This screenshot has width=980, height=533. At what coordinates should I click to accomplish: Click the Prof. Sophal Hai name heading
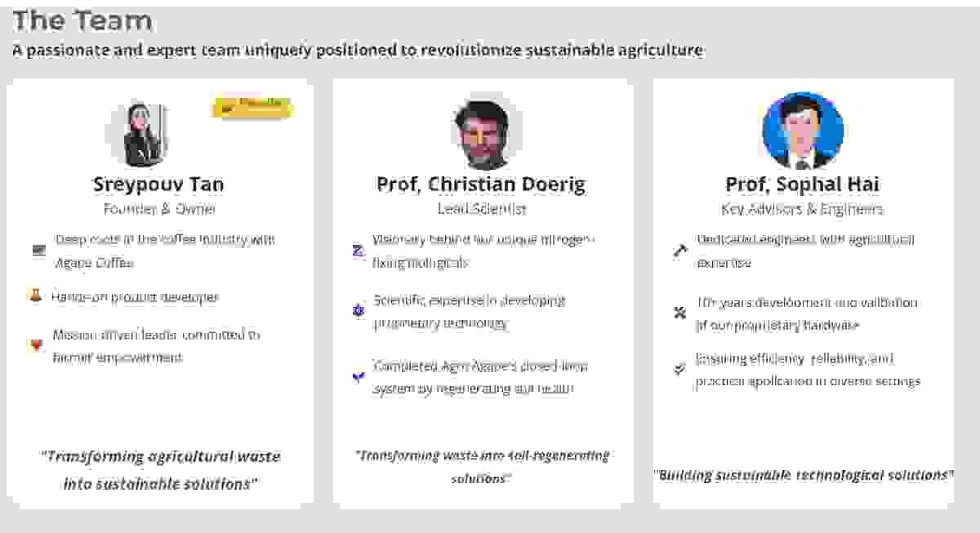point(802,184)
